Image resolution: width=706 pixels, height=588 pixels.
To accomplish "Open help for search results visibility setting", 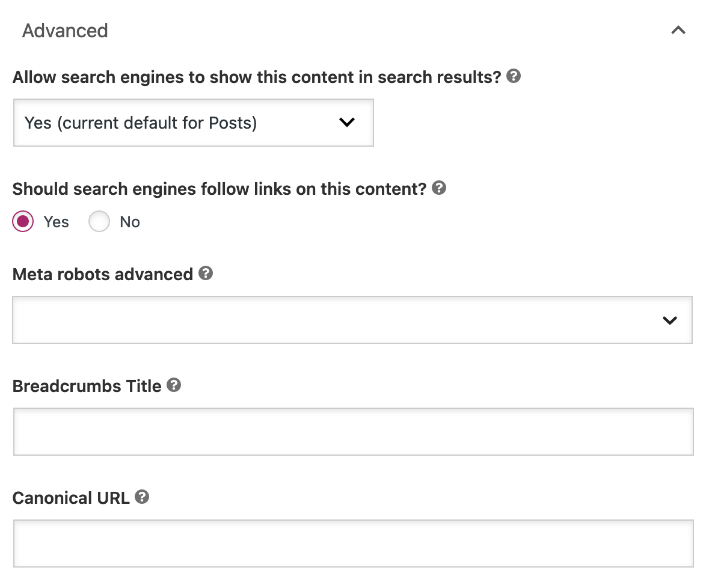I will coord(514,76).
